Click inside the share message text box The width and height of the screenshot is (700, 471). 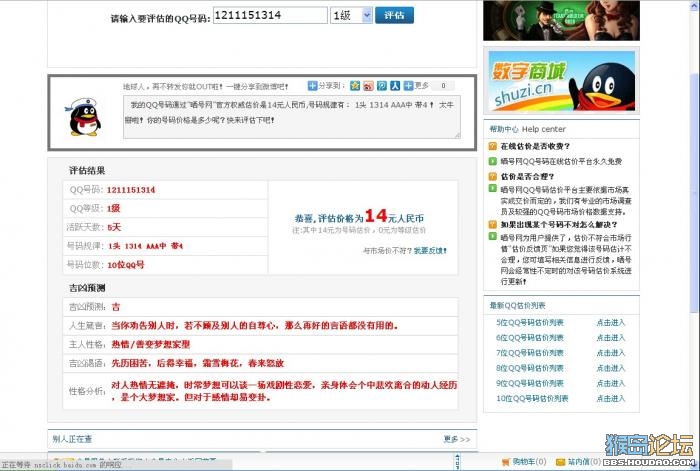coord(292,117)
